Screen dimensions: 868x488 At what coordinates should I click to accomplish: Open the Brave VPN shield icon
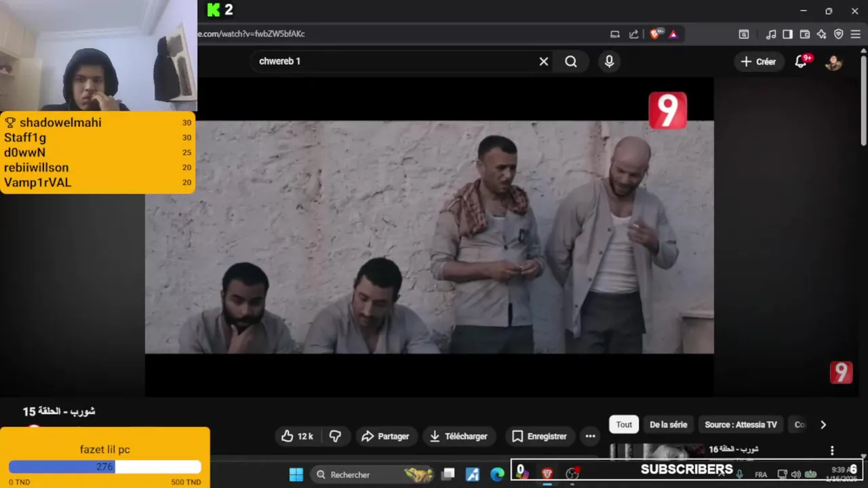838,34
